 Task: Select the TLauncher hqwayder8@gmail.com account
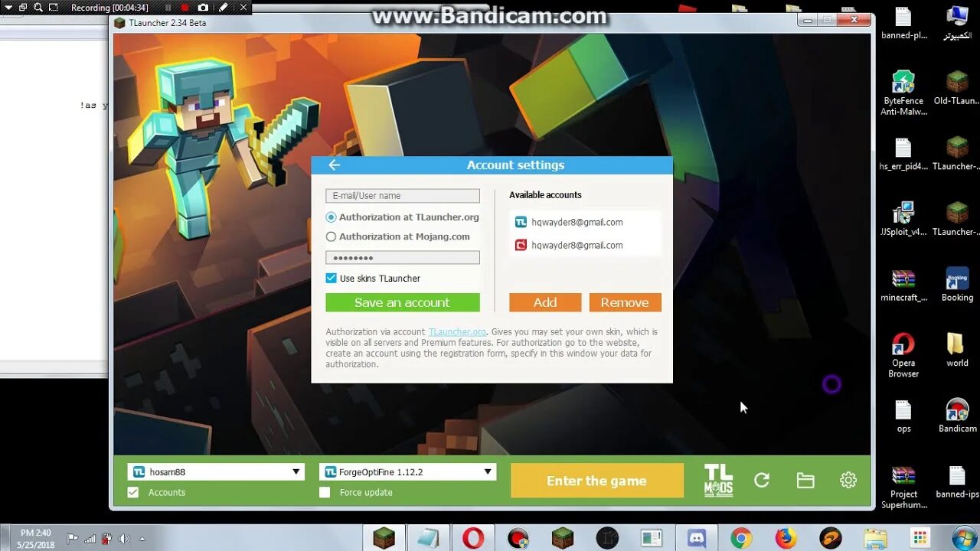pos(585,222)
